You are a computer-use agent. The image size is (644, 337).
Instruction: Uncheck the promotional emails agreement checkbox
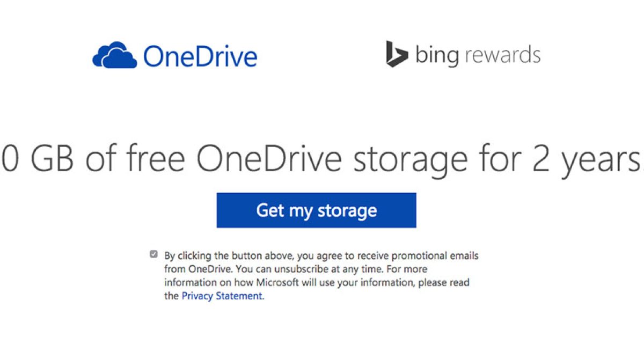[x=154, y=254]
